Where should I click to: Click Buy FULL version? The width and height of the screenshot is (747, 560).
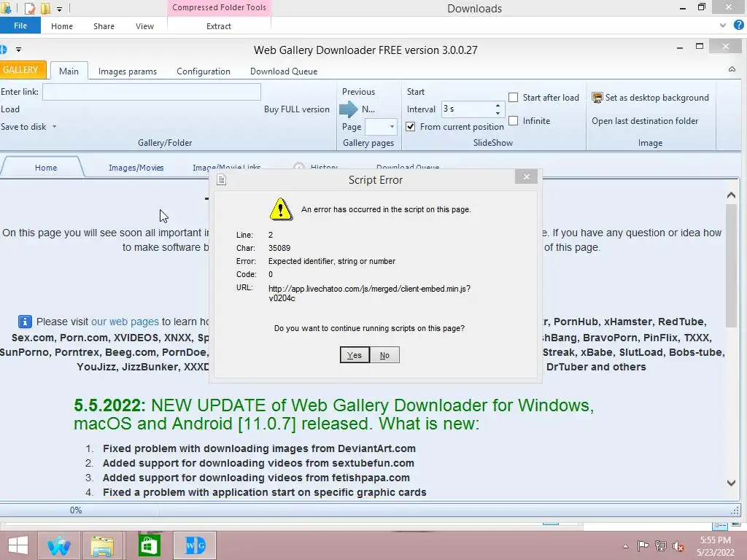point(297,109)
